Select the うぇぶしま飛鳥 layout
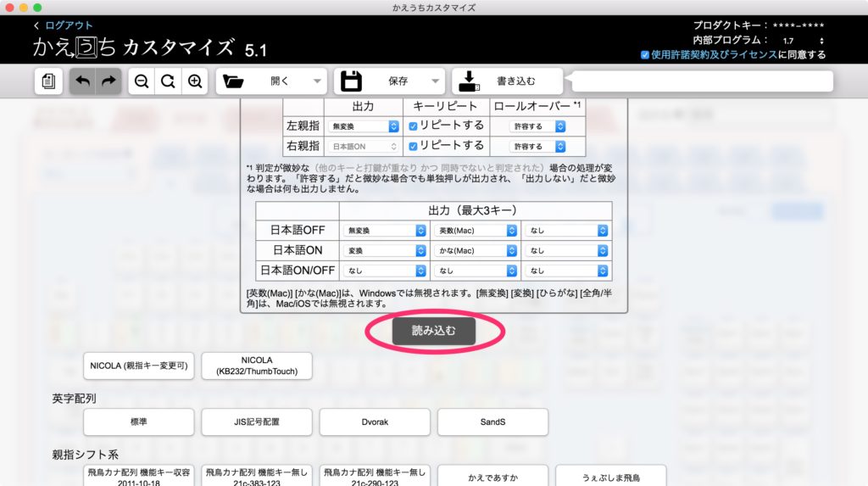The height and width of the screenshot is (486, 868). 610,476
